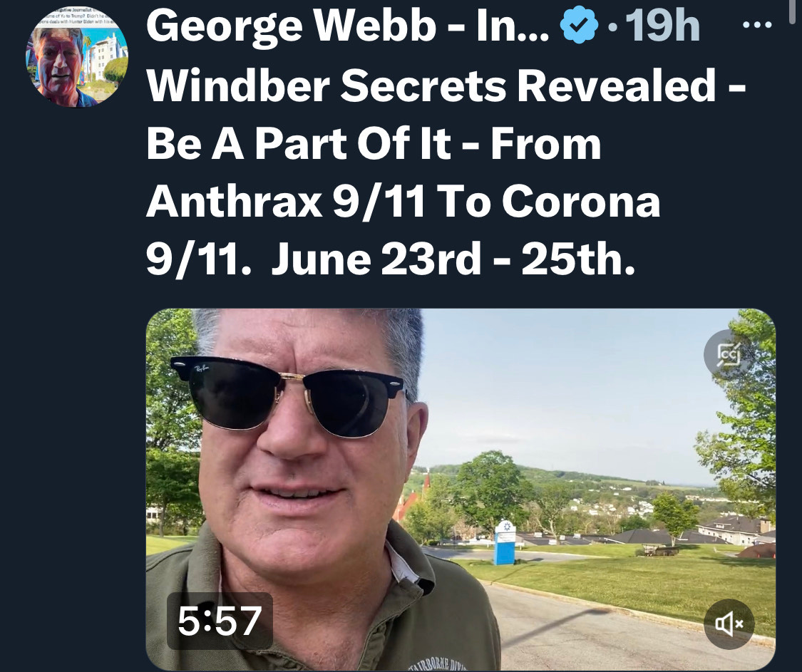Click the paved road in the video

click(x=588, y=634)
